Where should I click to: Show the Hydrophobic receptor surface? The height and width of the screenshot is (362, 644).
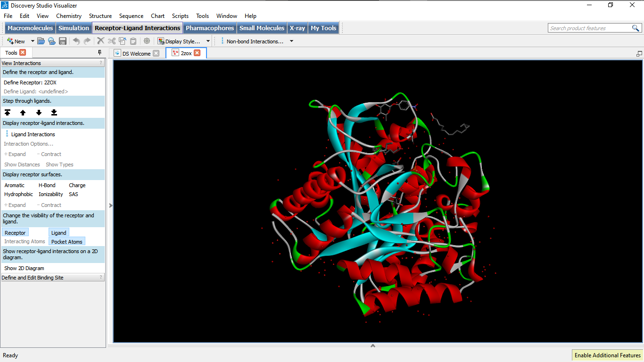pos(19,194)
